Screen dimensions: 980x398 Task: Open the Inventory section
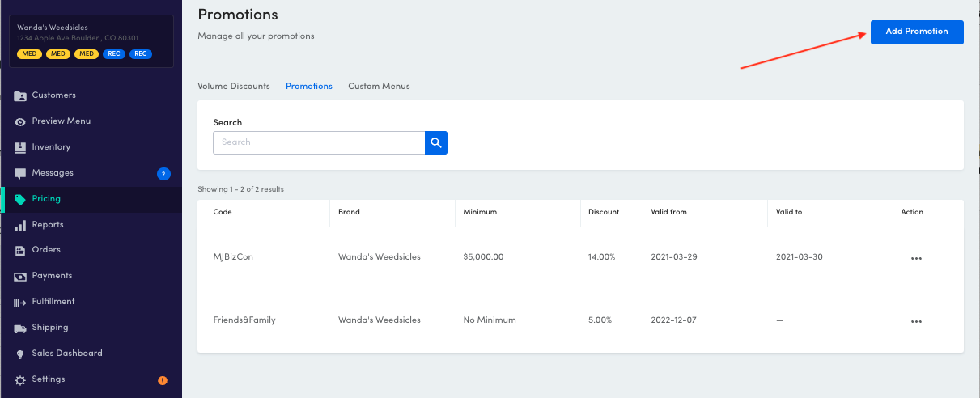pos(51,147)
